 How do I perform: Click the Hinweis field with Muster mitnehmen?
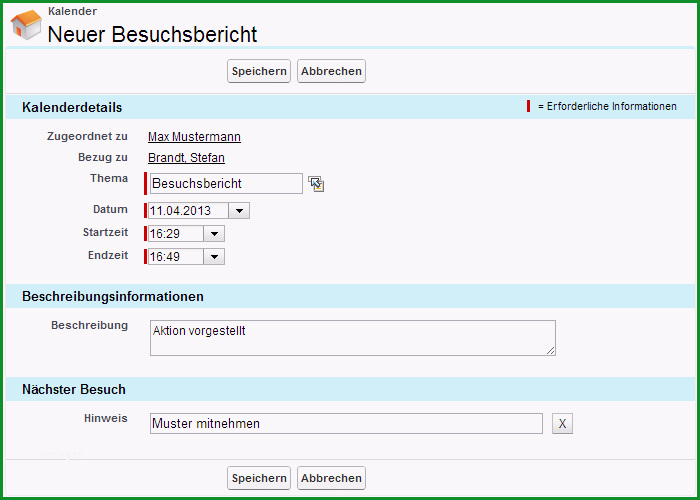coord(346,423)
